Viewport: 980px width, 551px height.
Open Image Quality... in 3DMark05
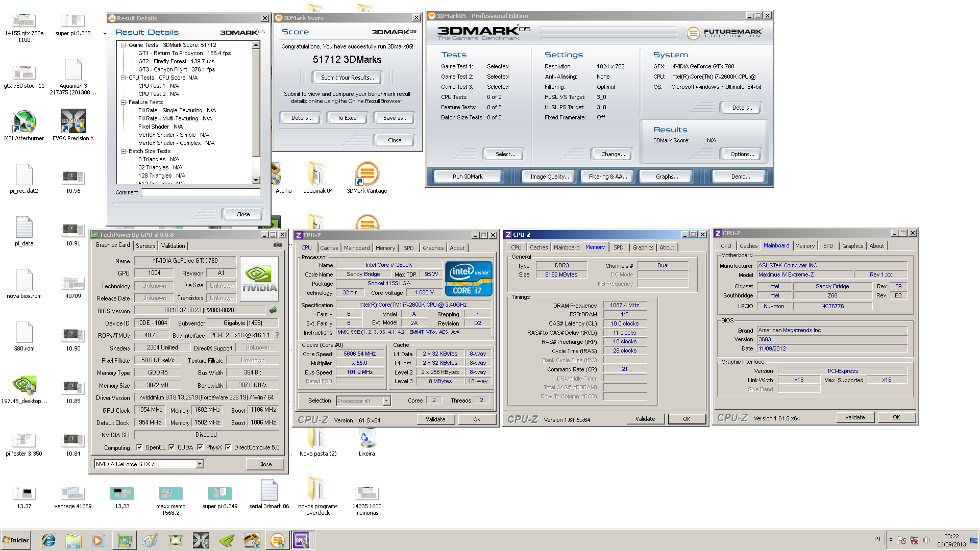pos(549,177)
